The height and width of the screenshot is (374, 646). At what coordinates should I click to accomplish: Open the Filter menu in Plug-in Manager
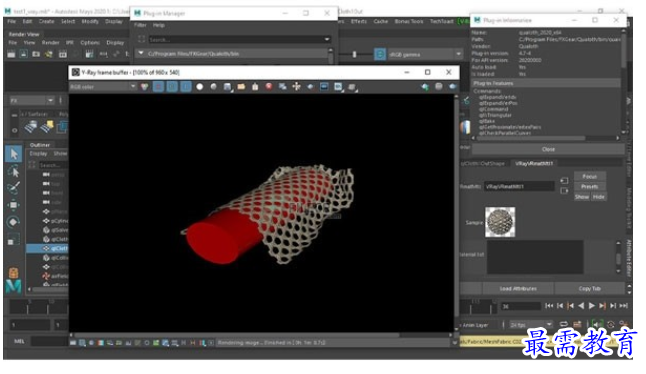(x=140, y=25)
